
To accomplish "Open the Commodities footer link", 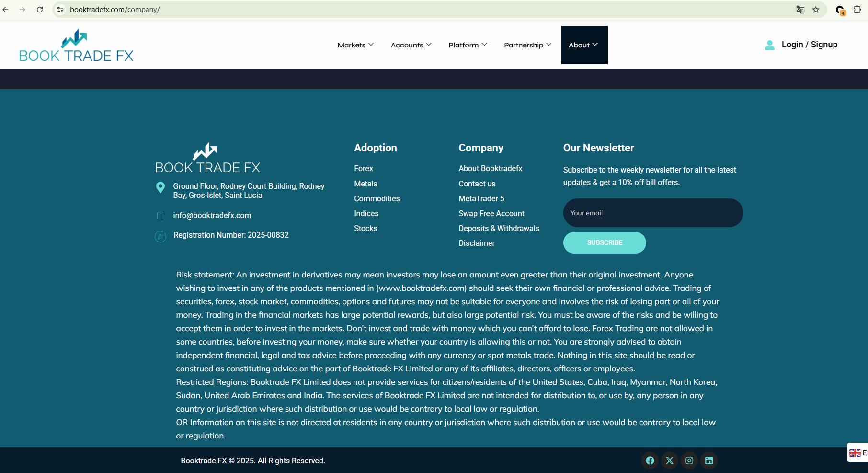I will click(377, 199).
